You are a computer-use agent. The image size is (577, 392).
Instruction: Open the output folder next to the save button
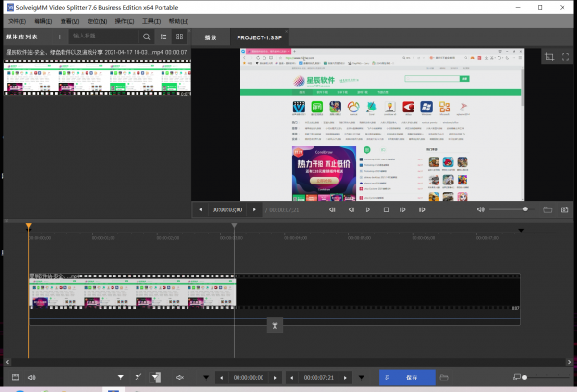click(444, 378)
